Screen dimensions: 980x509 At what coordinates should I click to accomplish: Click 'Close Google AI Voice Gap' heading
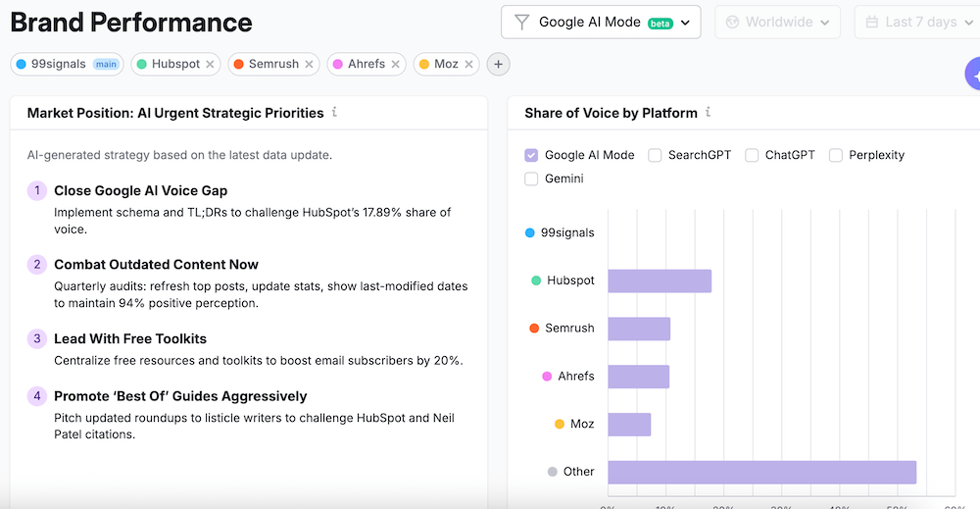pyautogui.click(x=140, y=190)
